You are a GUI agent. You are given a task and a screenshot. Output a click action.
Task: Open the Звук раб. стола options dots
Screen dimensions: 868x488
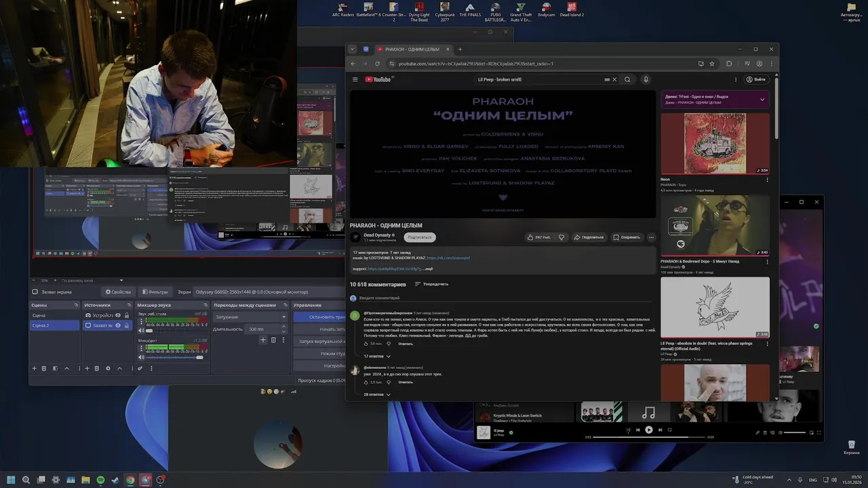141,321
